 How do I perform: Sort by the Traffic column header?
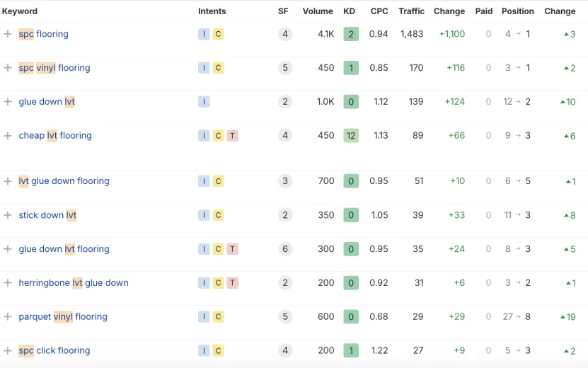(411, 11)
